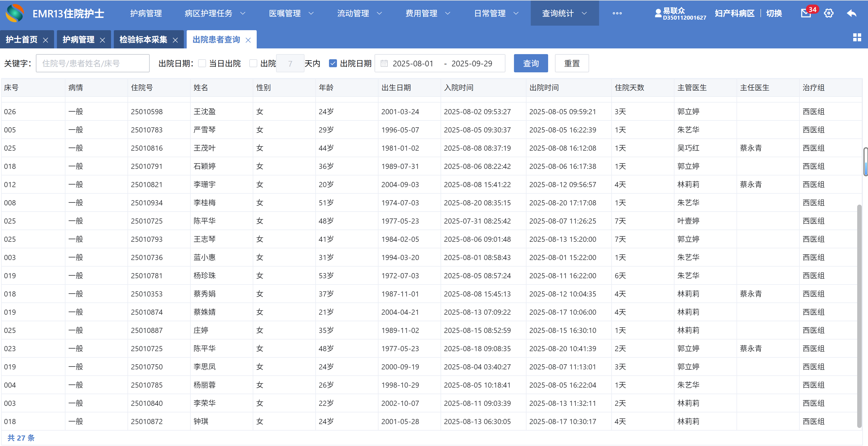Image resolution: width=868 pixels, height=446 pixels.
Task: Open the grid layout icon
Action: [x=857, y=37]
